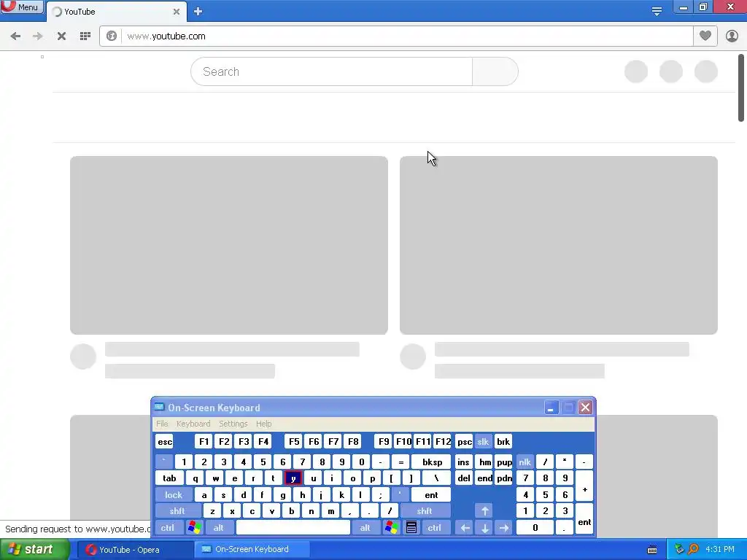Image resolution: width=747 pixels, height=560 pixels.
Task: Click the right arrow key
Action: [504, 528]
